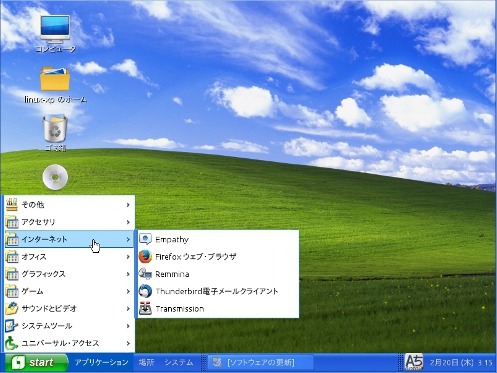Image resolution: width=497 pixels, height=373 pixels.
Task: Click the Thunderbird mail icon
Action: (145, 291)
